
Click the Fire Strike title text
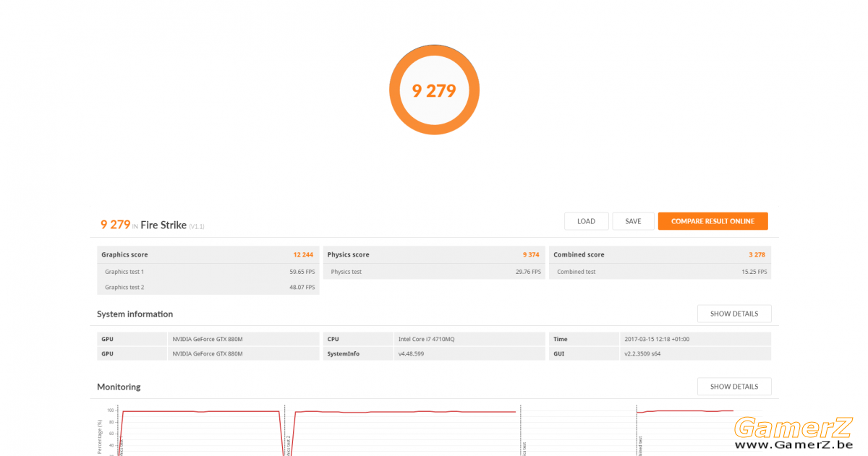163,225
